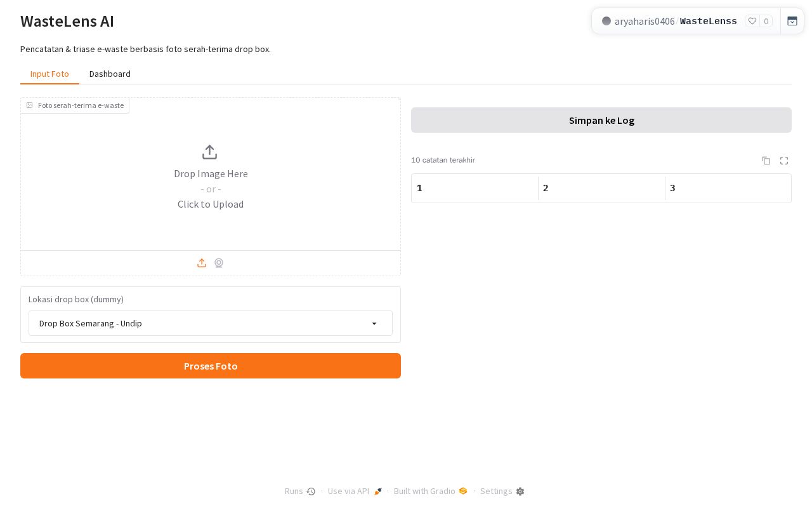The image size is (812, 508).
Task: Click the Gradio logo icon in footer
Action: [x=463, y=491]
